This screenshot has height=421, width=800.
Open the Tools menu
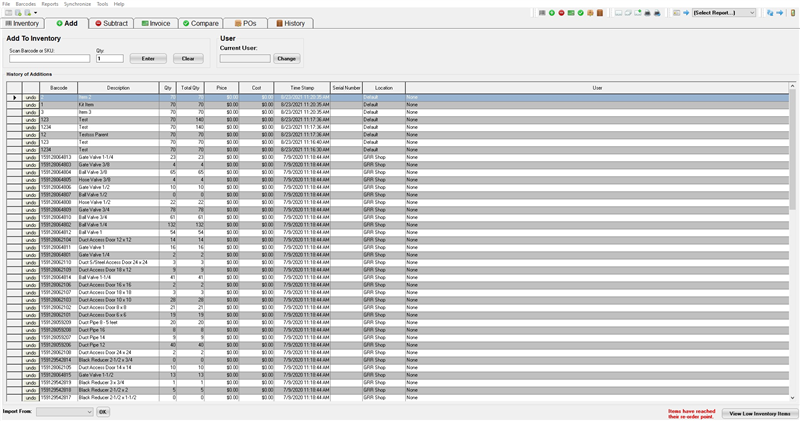click(x=103, y=4)
